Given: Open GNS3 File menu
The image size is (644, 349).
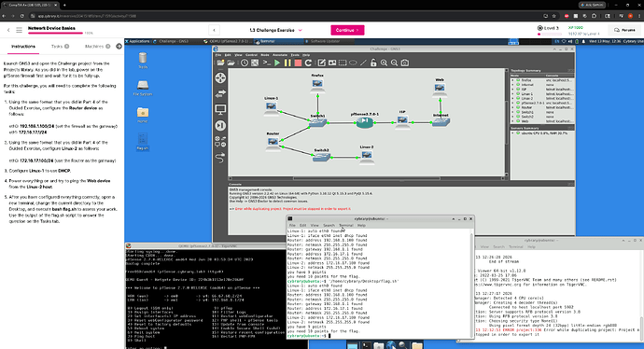Looking at the screenshot, I should point(218,55).
